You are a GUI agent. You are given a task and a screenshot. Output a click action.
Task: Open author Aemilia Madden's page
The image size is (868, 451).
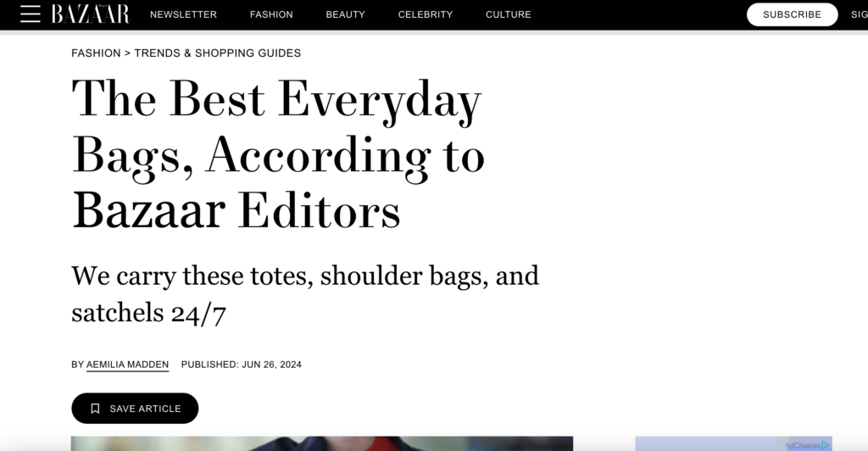click(x=127, y=365)
